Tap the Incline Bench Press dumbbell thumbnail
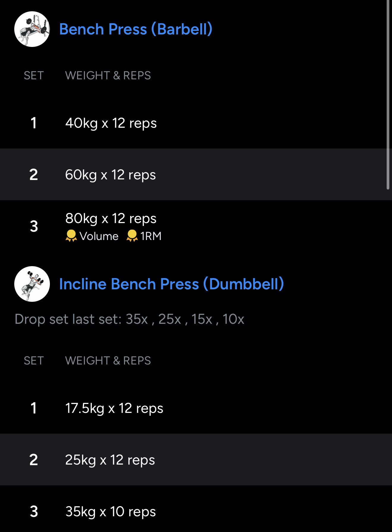The height and width of the screenshot is (532, 392). [x=32, y=284]
